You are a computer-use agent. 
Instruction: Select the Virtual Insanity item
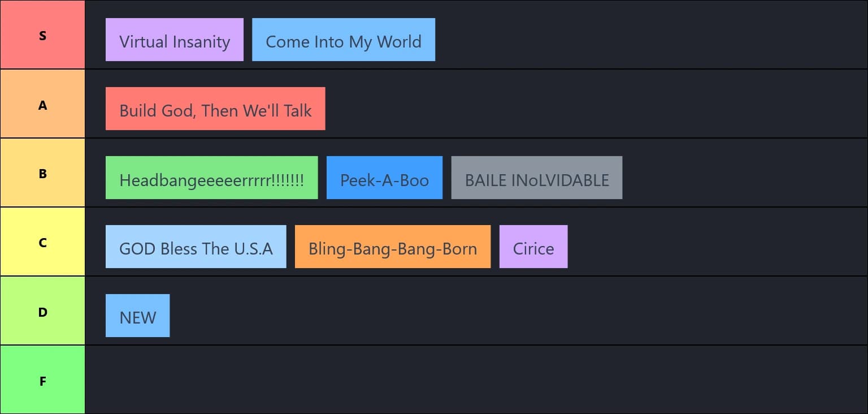pyautogui.click(x=175, y=40)
